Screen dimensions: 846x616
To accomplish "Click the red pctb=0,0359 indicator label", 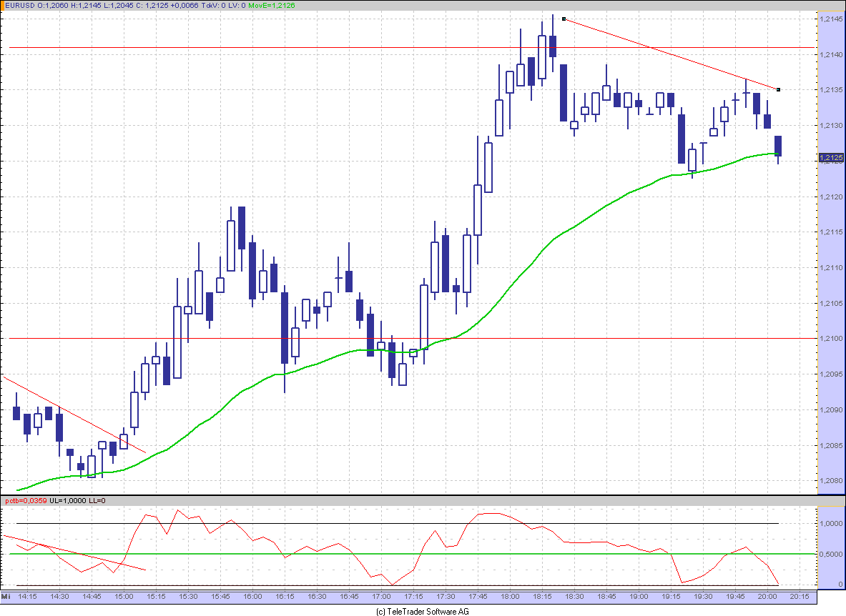I will click(x=26, y=501).
